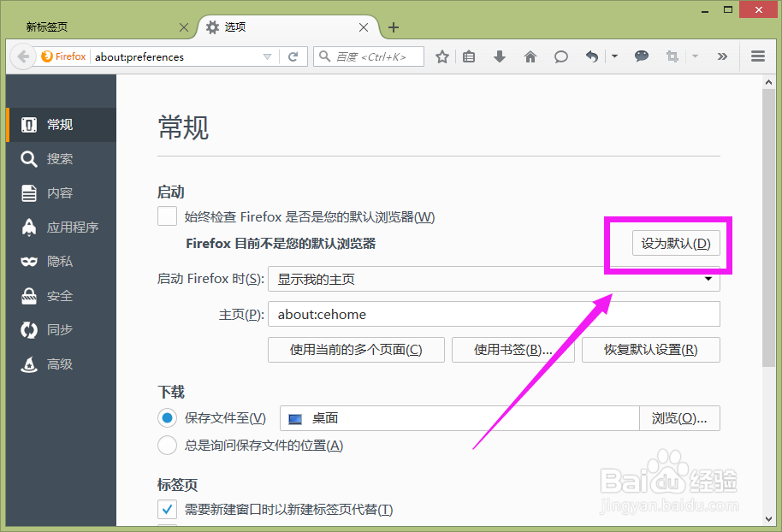Open the 内容 content settings panel
The image size is (782, 532).
click(62, 193)
